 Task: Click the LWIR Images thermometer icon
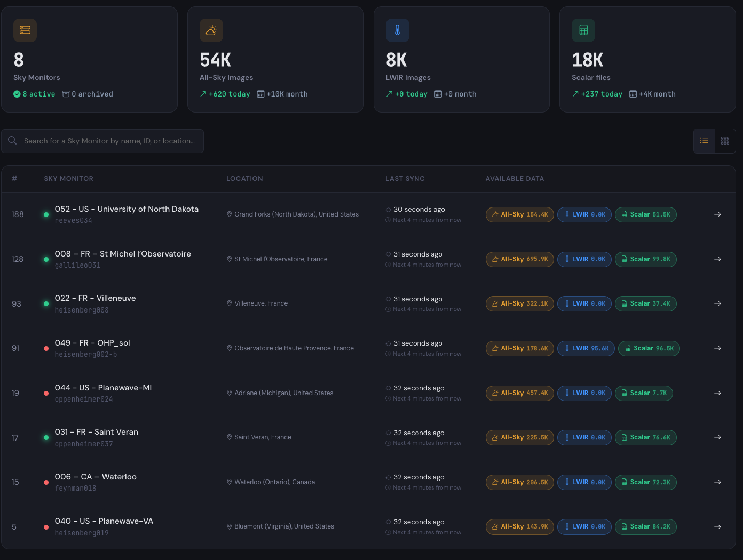point(398,30)
